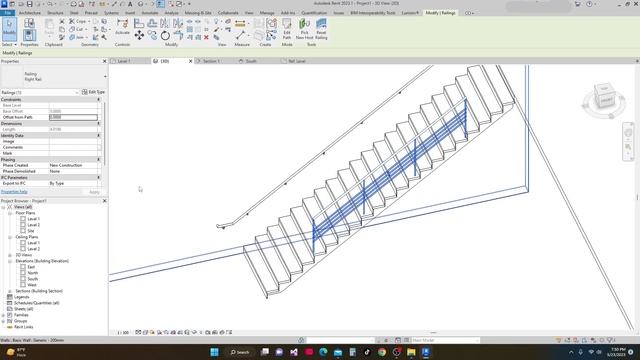The height and width of the screenshot is (360, 640).
Task: Click the Properties palette vertical scrollbar
Action: tap(104, 135)
